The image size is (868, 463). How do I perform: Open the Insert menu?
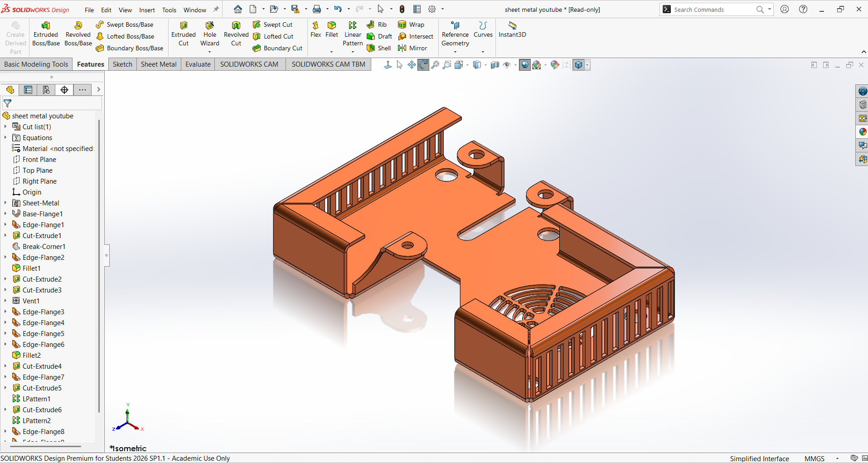tap(147, 10)
